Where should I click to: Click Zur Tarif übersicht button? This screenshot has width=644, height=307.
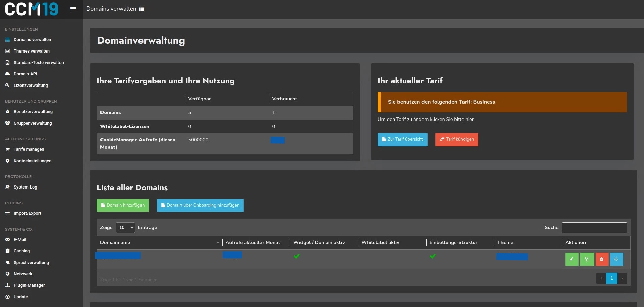point(402,140)
